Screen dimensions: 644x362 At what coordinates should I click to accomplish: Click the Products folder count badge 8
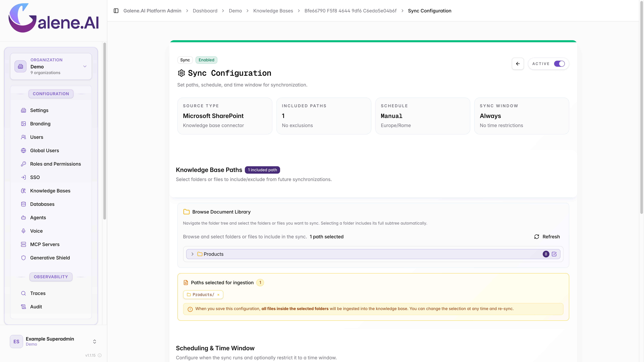pos(546,254)
